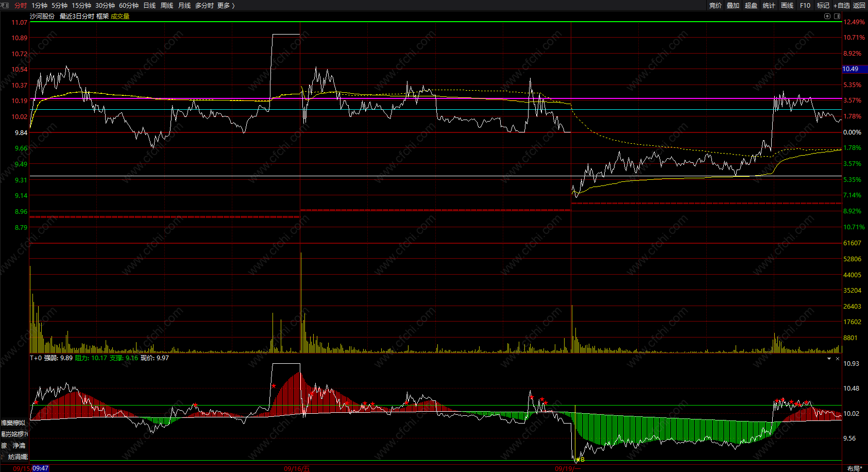868x472 pixels.
Task: Activate the 画线 draw line tool
Action: [x=787, y=5]
